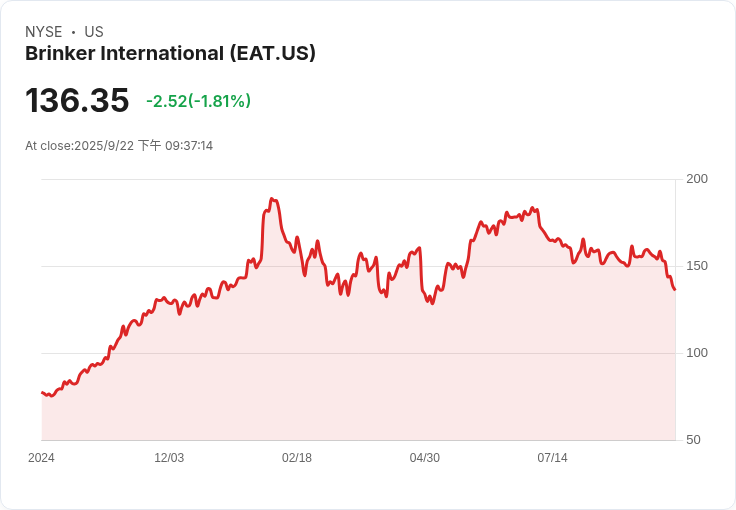Click the 150 y-axis value label
This screenshot has width=736, height=510.
click(x=697, y=266)
